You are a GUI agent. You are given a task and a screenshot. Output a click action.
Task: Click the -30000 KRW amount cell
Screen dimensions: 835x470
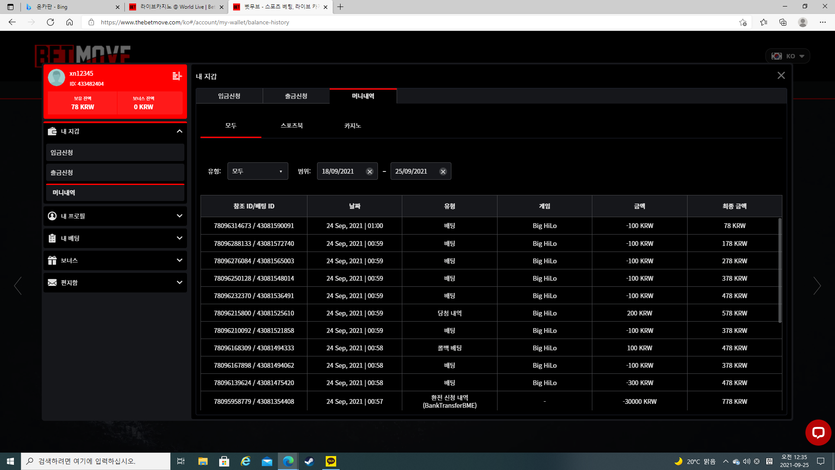(640, 401)
